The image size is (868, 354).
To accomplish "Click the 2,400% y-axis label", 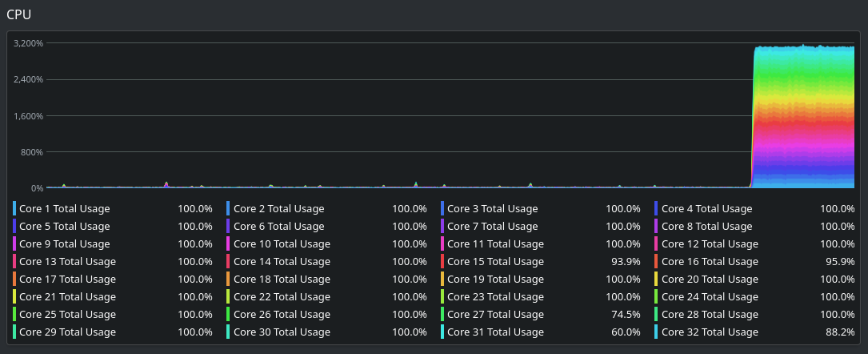I will point(28,79).
